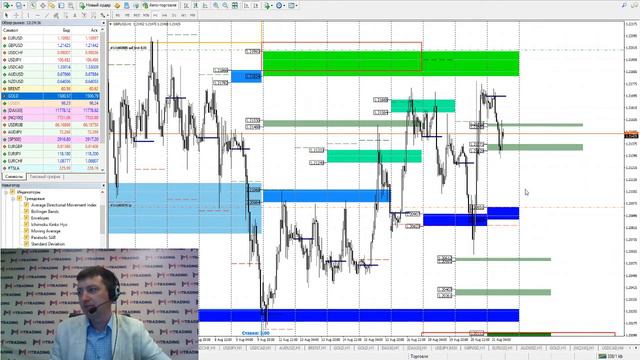
Task: Open the periods clock dropdown
Action: [x=280, y=6]
